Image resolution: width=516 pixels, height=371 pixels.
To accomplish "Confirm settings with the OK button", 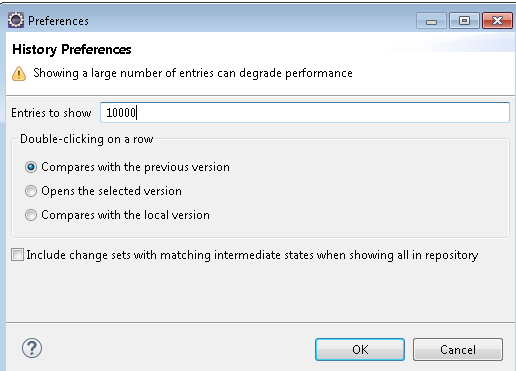I will [x=360, y=350].
